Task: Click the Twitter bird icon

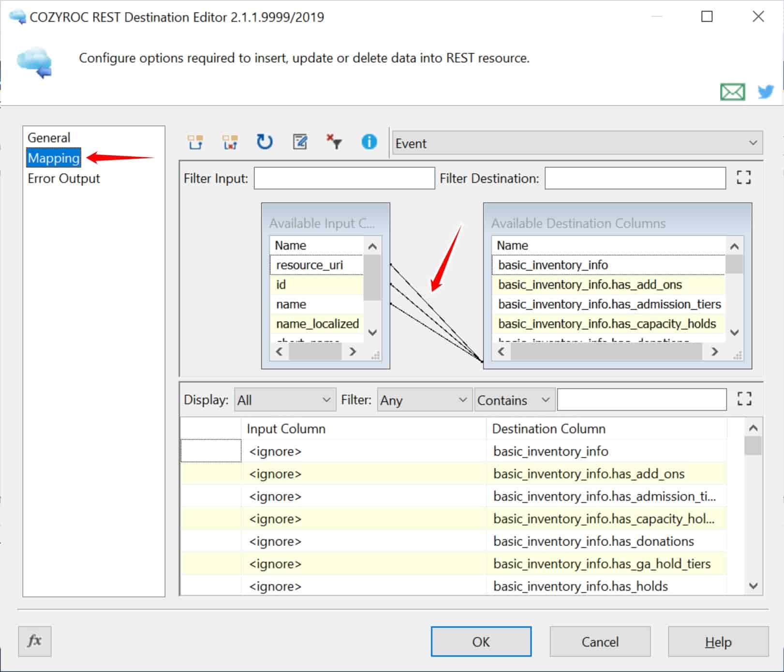Action: tap(766, 91)
